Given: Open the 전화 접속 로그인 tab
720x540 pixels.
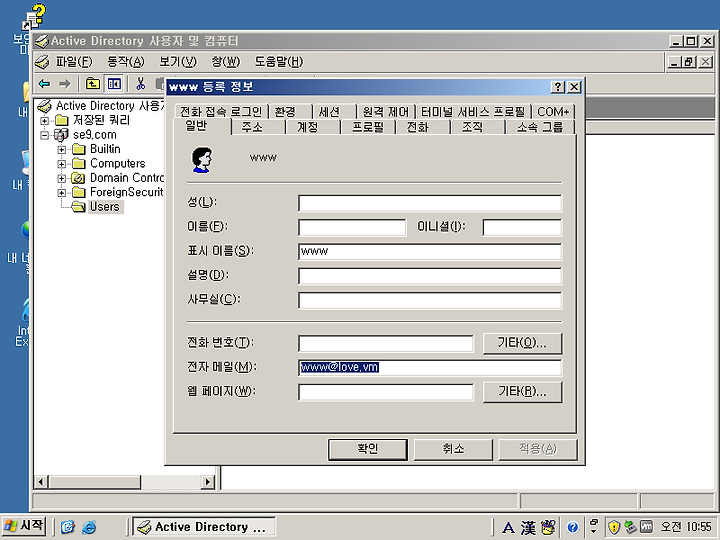Looking at the screenshot, I should pos(220,112).
